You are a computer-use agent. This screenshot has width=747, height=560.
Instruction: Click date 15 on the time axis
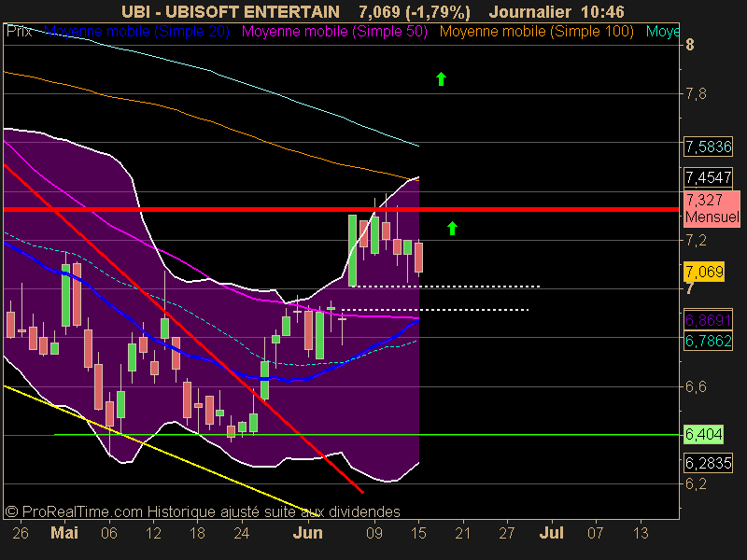[x=418, y=533]
